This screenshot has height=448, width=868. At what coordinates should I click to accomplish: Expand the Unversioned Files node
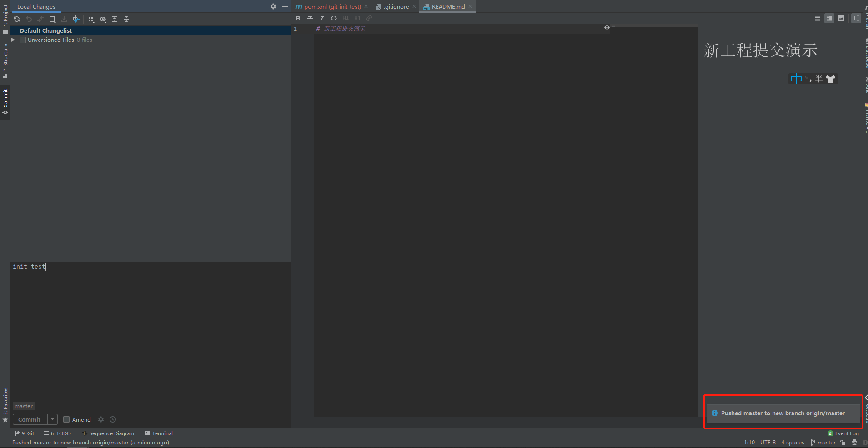[x=13, y=40]
